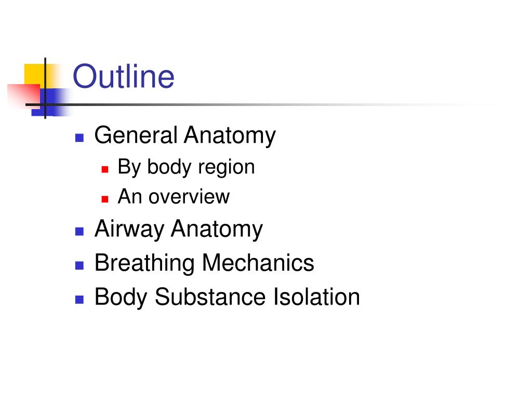The image size is (532, 399).
Task: Click the "General Anatomy" text line
Action: (185, 136)
